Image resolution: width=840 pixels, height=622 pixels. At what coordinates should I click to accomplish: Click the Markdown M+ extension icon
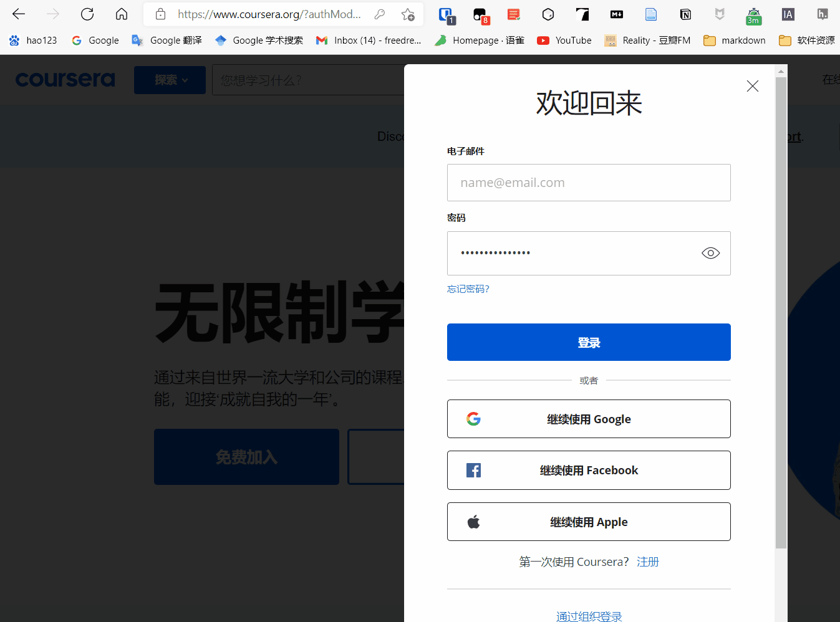[616, 14]
